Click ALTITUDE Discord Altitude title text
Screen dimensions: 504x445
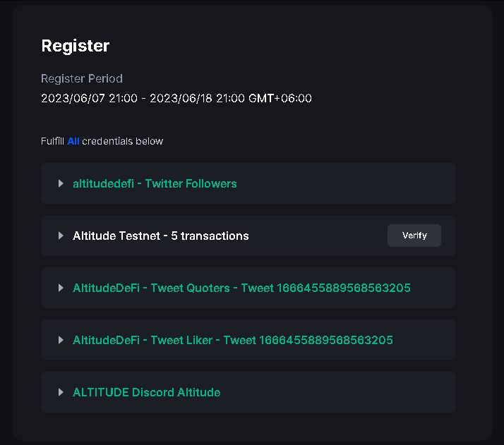[146, 392]
